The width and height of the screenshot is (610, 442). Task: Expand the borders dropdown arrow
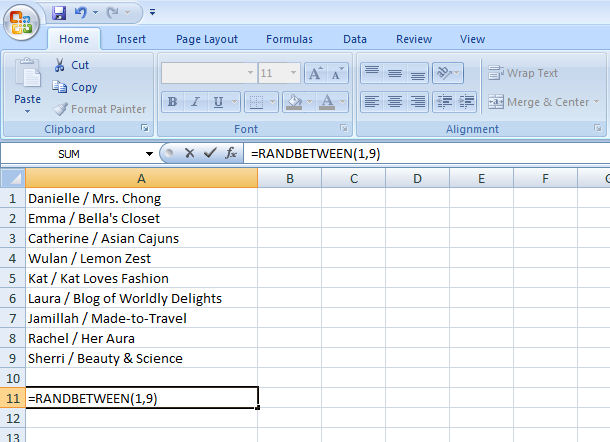click(273, 102)
